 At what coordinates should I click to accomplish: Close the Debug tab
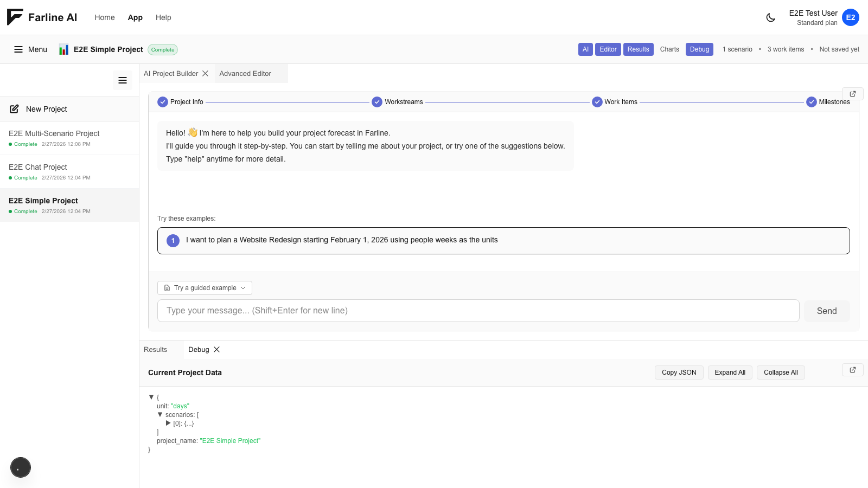[216, 350]
